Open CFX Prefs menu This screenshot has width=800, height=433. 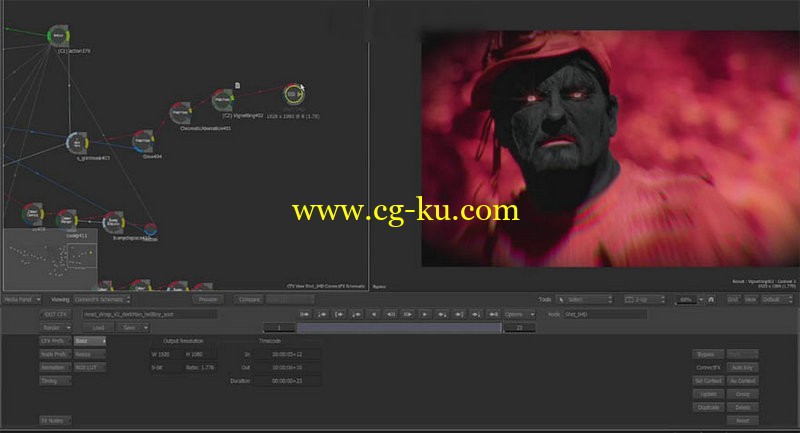(56, 341)
